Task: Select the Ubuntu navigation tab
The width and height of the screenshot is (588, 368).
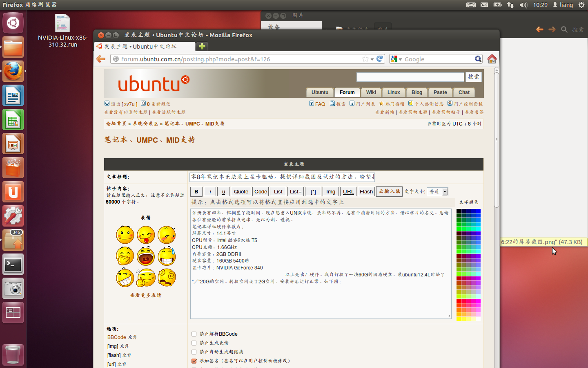Action: 320,92
